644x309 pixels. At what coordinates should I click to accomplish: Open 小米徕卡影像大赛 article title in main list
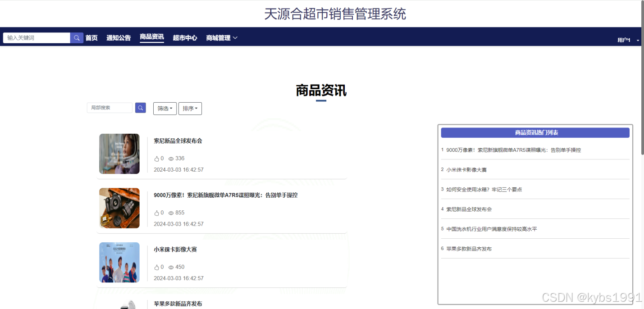175,250
